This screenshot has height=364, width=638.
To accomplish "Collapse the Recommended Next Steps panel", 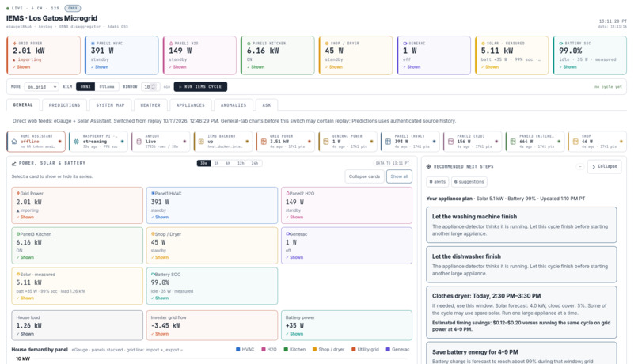I will (604, 166).
